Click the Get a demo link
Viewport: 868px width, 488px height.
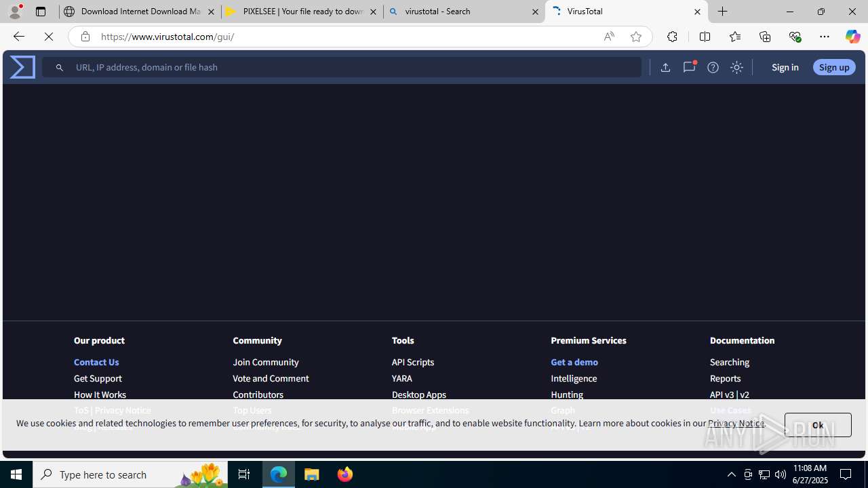(574, 362)
